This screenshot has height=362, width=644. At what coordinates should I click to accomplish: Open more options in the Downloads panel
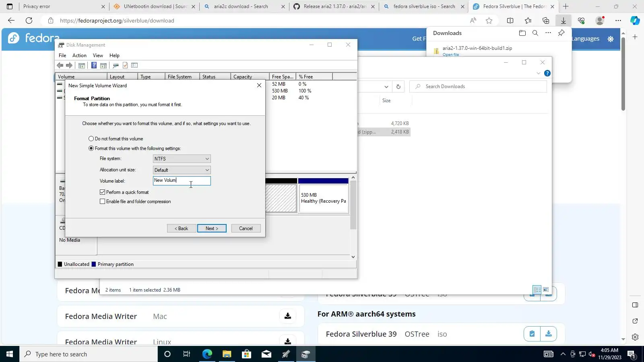548,33
